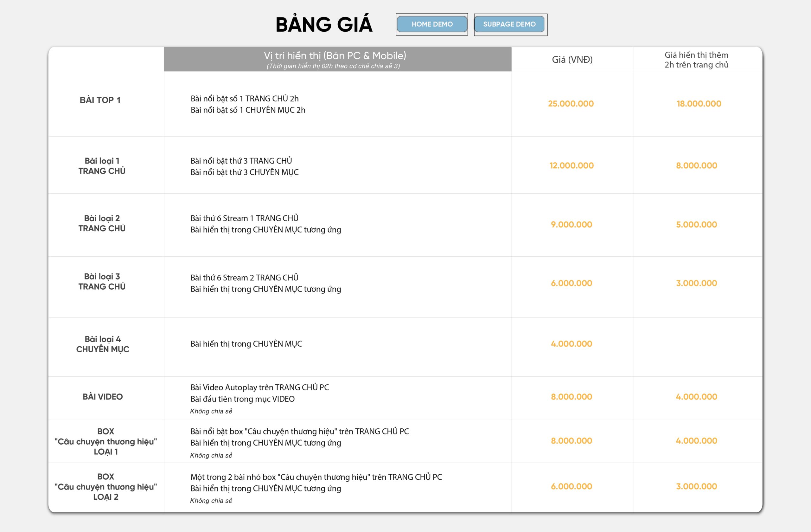Select Bài loại 2 TRANG CHỦ label
This screenshot has height=532, width=811.
click(x=102, y=223)
